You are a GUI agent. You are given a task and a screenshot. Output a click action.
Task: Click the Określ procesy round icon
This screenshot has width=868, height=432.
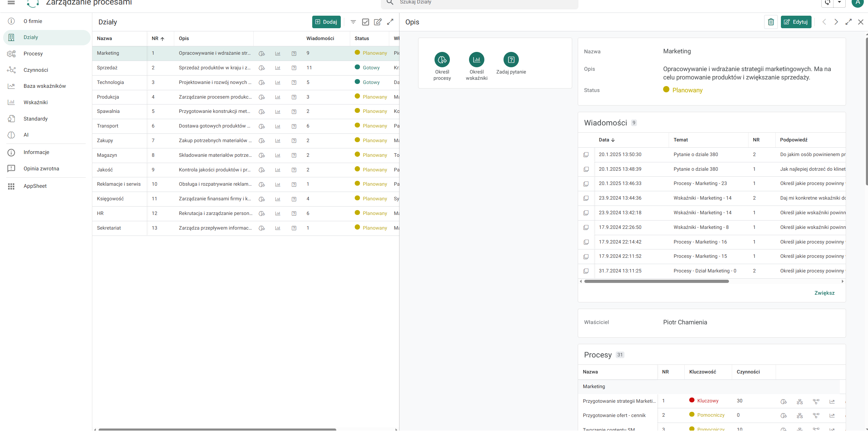click(442, 60)
